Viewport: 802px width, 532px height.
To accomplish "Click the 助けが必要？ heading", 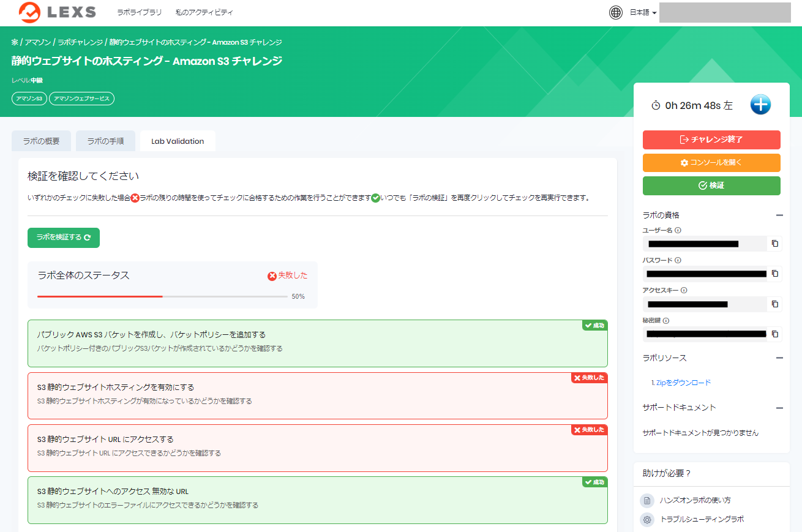I will pyautogui.click(x=667, y=473).
